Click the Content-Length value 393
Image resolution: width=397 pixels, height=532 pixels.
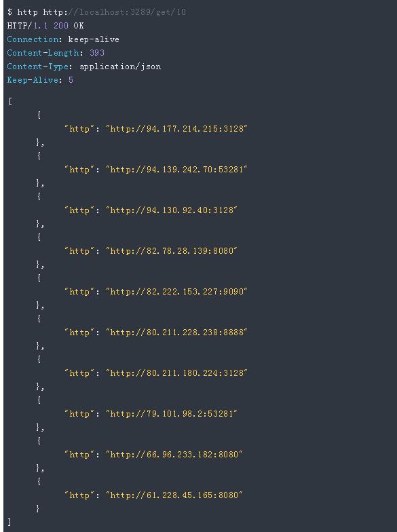97,53
